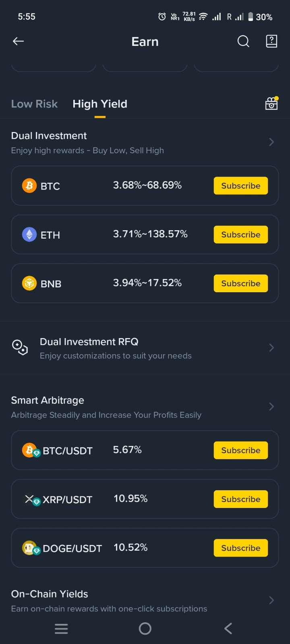
Task: Open Dual Investment RFQ chevron
Action: (271, 348)
